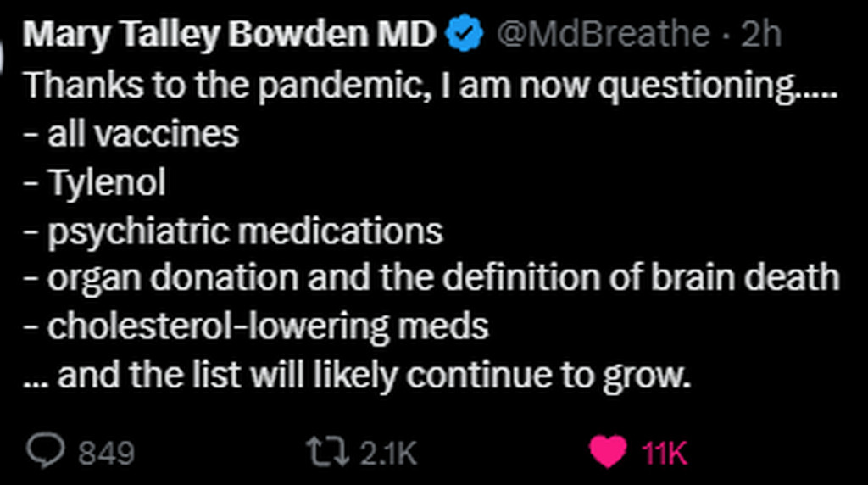
Task: Click the final "list will likely continue" line
Action: coord(373,375)
